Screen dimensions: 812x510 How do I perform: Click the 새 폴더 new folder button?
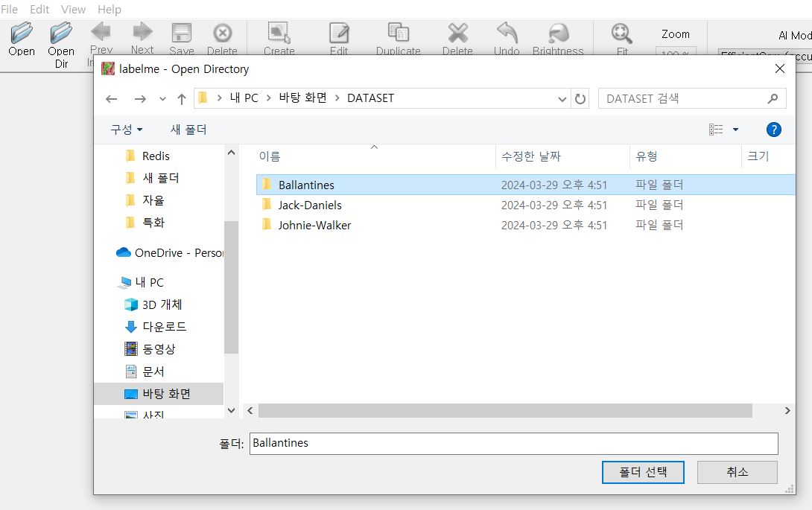tap(188, 130)
